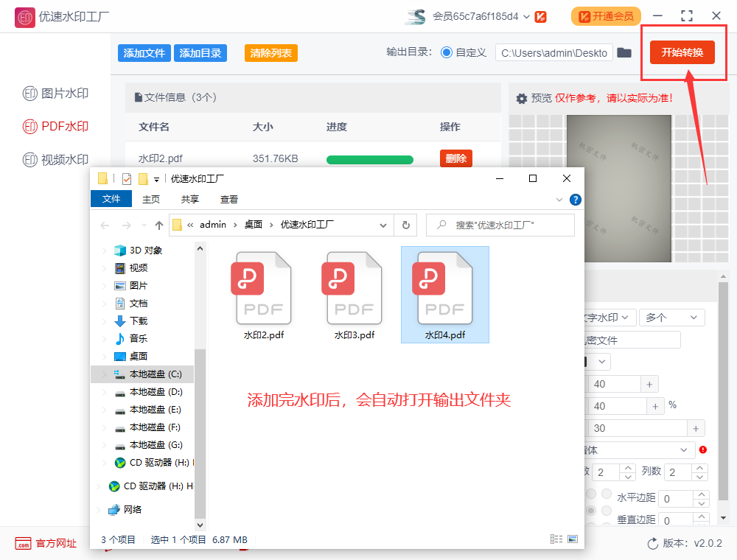Open the 字水印 type dropdown
737x560 pixels.
click(609, 318)
